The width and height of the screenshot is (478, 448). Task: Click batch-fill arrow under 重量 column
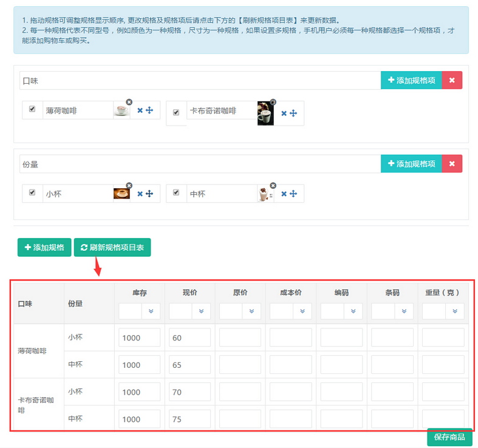coord(454,311)
